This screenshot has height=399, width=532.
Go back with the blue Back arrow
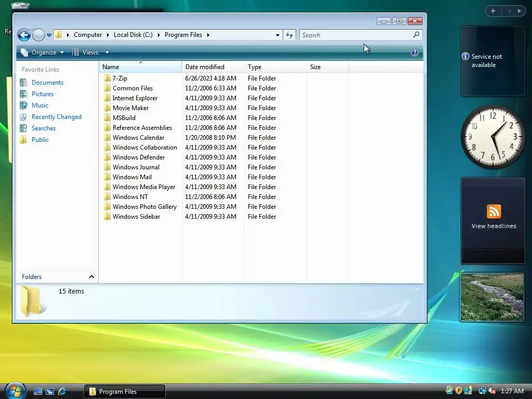coord(24,35)
